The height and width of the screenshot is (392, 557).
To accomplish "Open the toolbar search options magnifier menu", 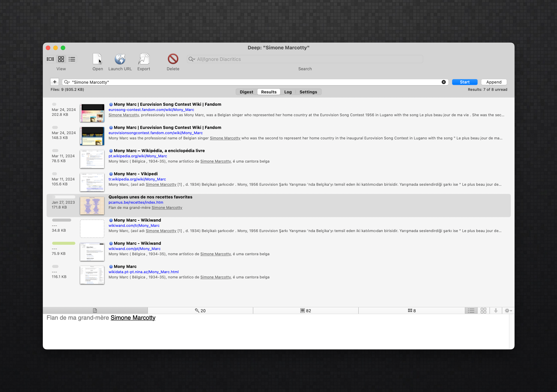I will [x=192, y=59].
